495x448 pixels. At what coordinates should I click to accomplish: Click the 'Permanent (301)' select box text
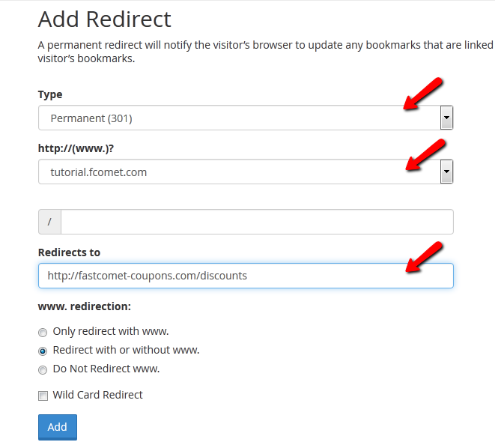91,118
